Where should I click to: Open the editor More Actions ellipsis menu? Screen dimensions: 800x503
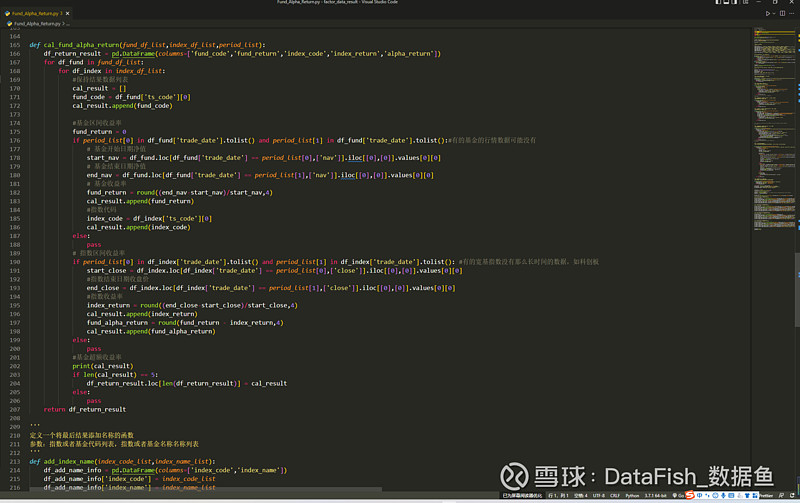point(791,13)
